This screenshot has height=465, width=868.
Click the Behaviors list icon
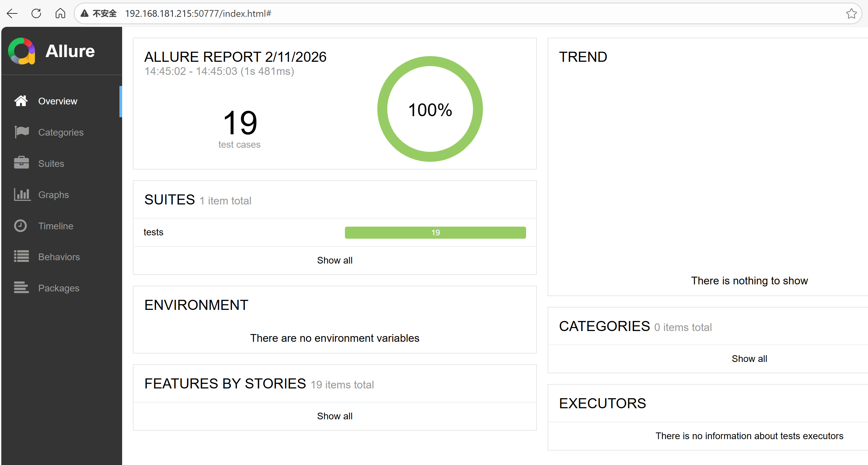point(21,257)
